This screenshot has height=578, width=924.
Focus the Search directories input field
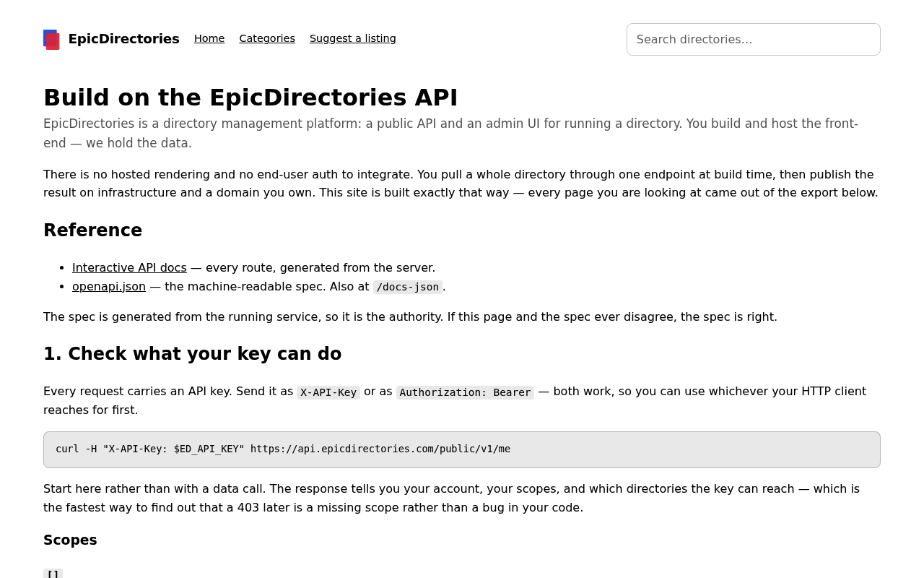[x=754, y=39]
